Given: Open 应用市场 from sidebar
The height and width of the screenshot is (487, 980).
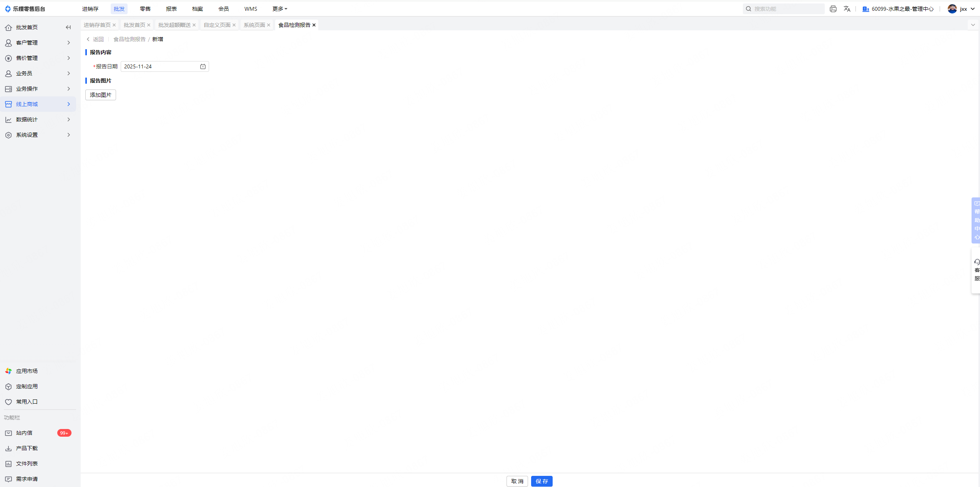Looking at the screenshot, I should point(27,371).
